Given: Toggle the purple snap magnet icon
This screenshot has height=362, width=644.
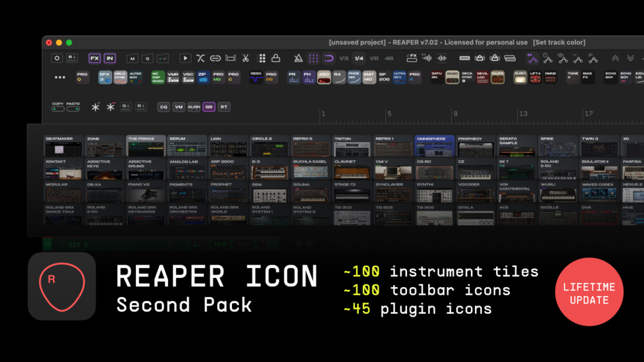Looking at the screenshot, I should (x=329, y=58).
